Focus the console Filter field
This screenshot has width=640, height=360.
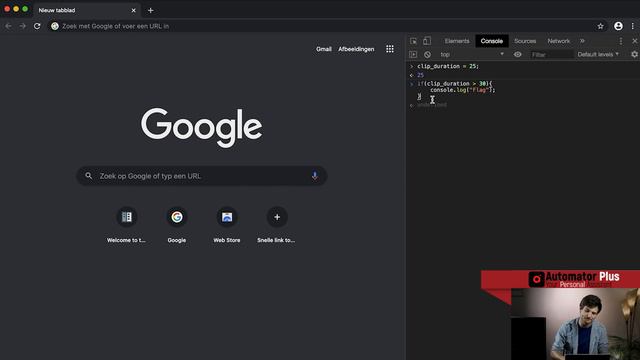tap(552, 54)
